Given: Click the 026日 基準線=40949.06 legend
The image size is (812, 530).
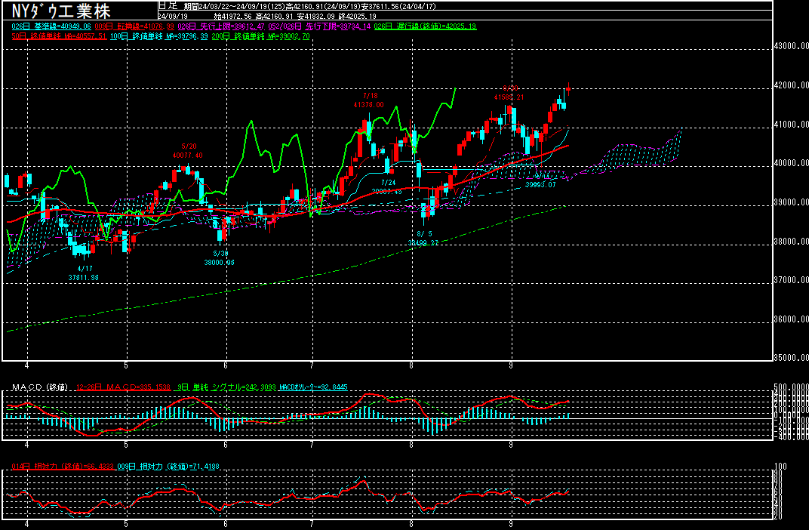Looking at the screenshot, I should point(51,26).
